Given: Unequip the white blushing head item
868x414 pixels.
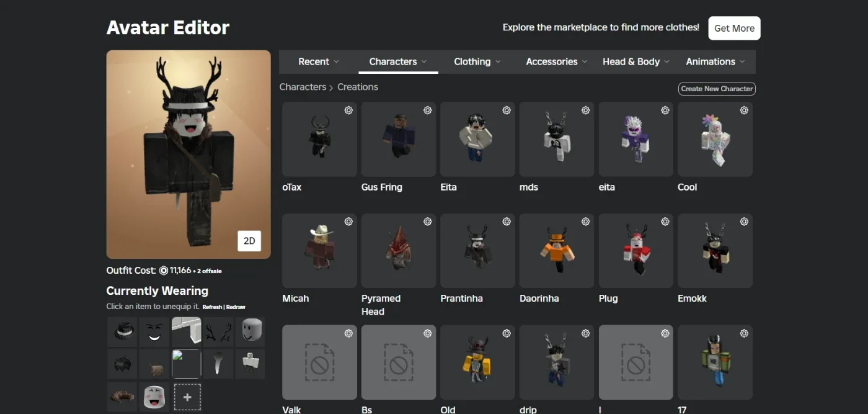Looking at the screenshot, I should [x=154, y=396].
